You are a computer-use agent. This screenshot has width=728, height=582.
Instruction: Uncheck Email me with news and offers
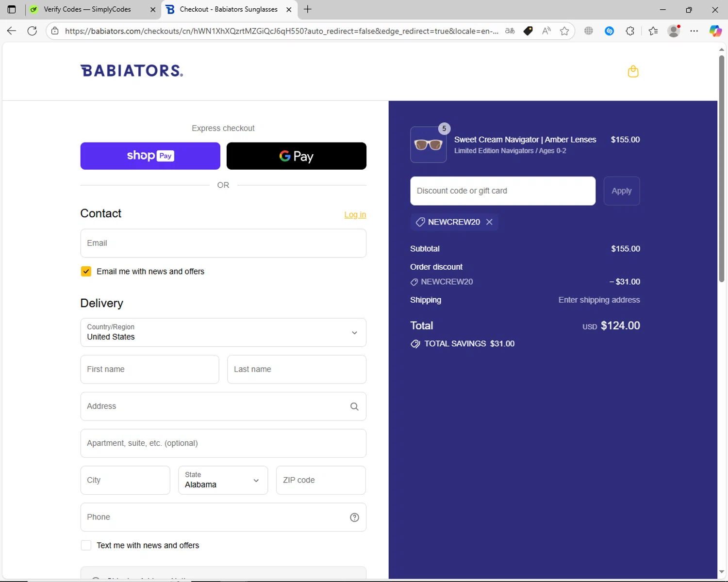pos(86,271)
